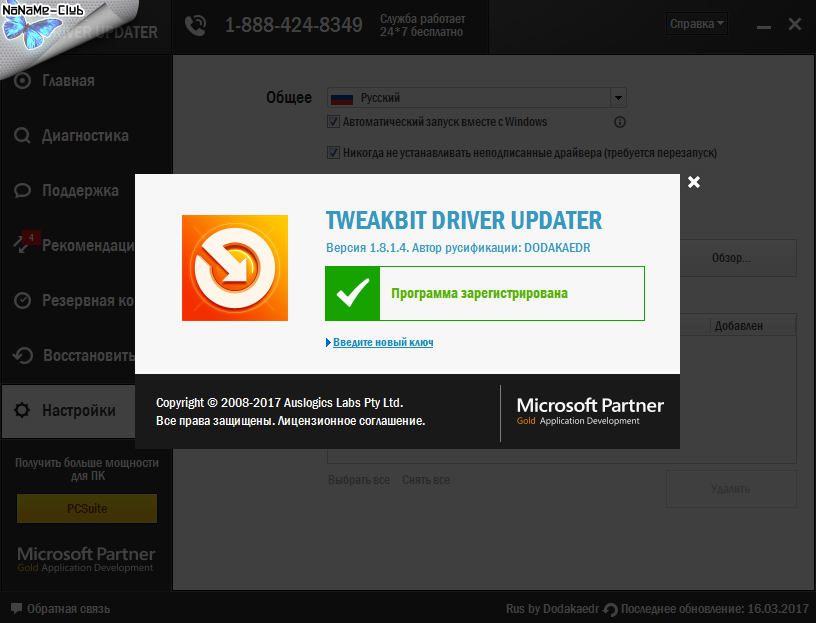This screenshot has height=623, width=816.
Task: Click the Диагностика magnifier icon
Action: (23, 136)
